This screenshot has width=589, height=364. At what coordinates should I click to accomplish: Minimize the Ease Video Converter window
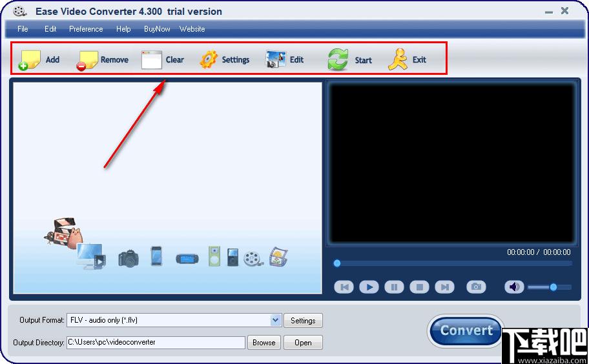pos(549,12)
